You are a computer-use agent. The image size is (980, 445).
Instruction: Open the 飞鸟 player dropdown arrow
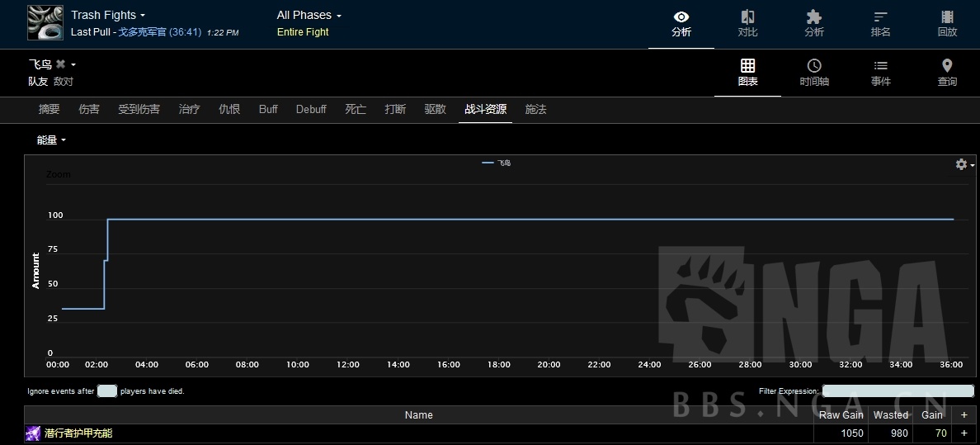point(73,64)
